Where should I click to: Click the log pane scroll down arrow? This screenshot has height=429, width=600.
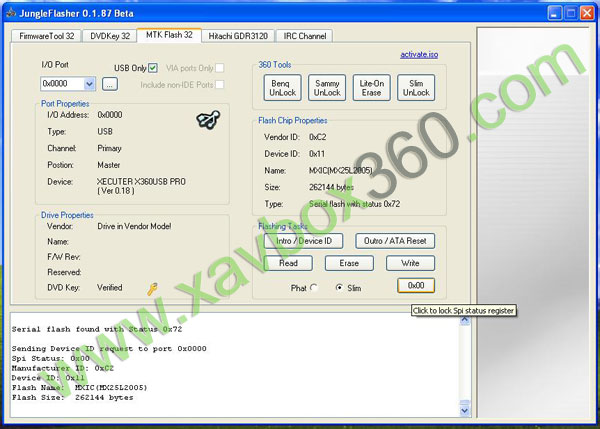pyautogui.click(x=465, y=411)
